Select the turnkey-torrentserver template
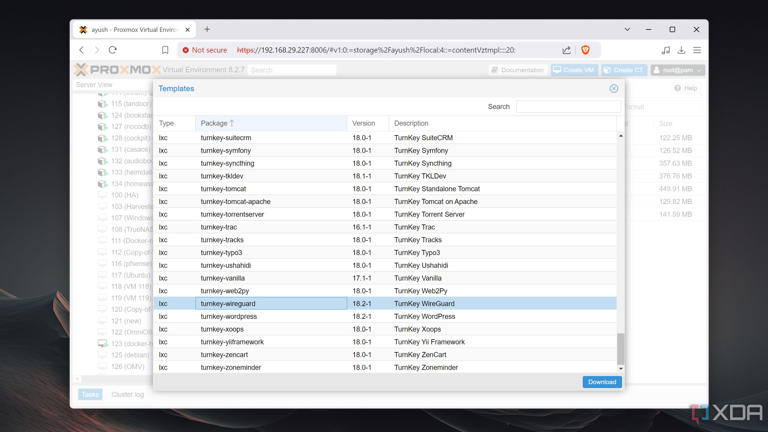 point(385,214)
